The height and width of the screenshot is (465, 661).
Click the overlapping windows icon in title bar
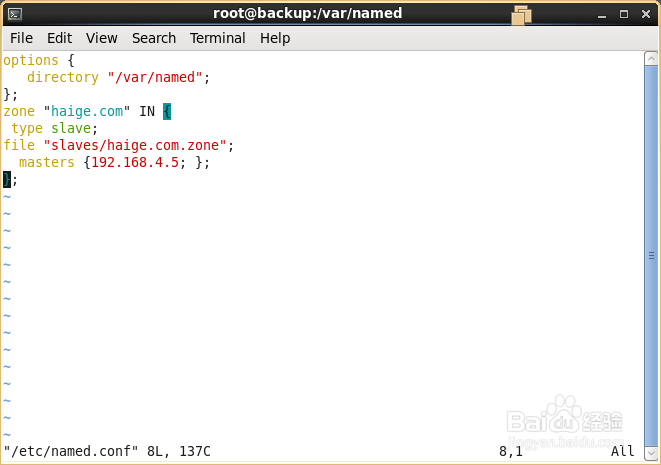pos(521,15)
